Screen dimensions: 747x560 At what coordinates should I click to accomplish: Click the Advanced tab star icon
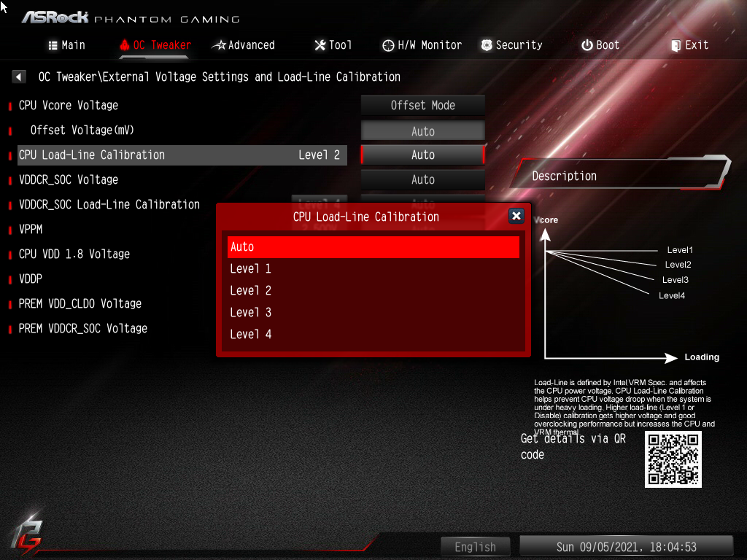tap(219, 45)
